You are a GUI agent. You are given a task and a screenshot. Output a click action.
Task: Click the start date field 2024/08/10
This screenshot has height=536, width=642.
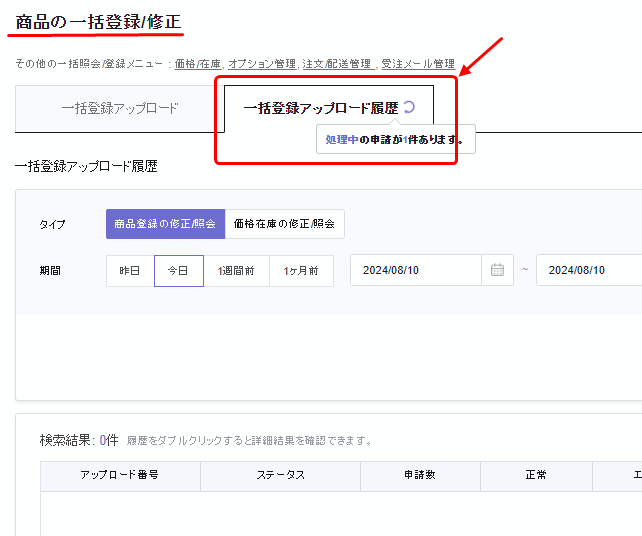[x=415, y=270]
